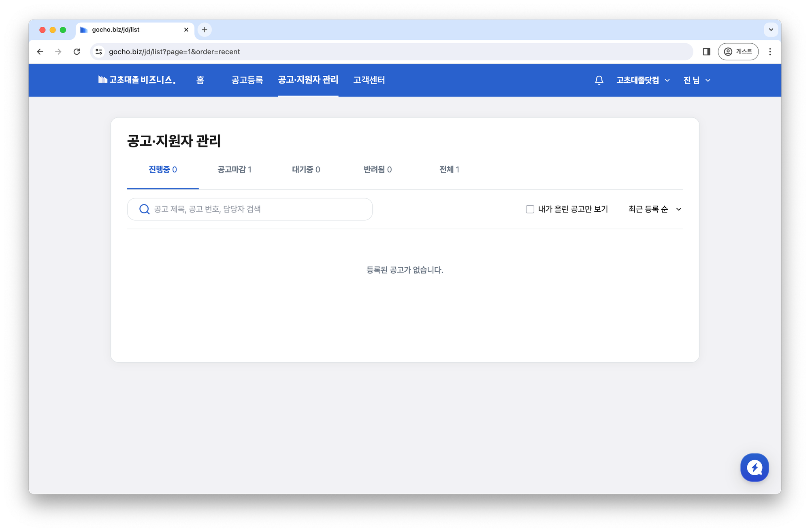Open the browser side panel icon
The height and width of the screenshot is (532, 810).
click(x=706, y=51)
